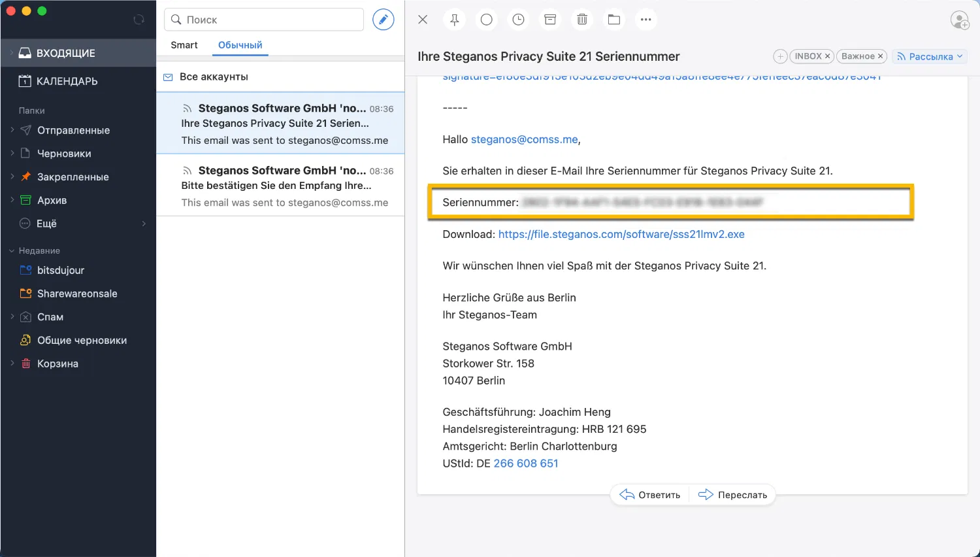Select the Ihre Steganos Privacy Suite email
This screenshot has width=980, height=557.
[x=280, y=124]
